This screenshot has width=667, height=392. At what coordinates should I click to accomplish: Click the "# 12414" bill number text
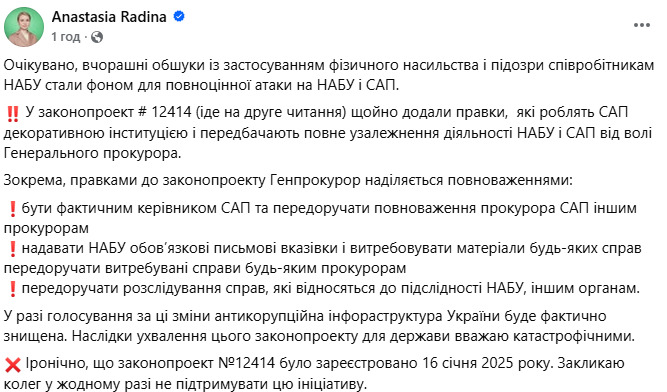point(165,112)
